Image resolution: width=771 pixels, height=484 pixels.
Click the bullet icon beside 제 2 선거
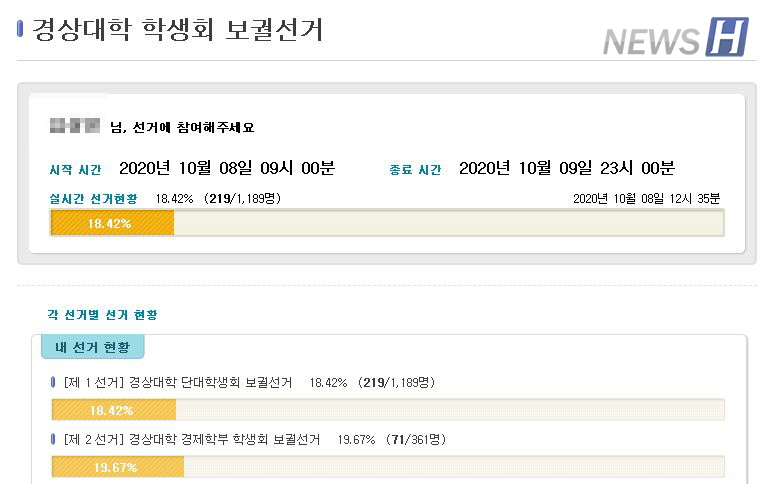pyautogui.click(x=54, y=439)
